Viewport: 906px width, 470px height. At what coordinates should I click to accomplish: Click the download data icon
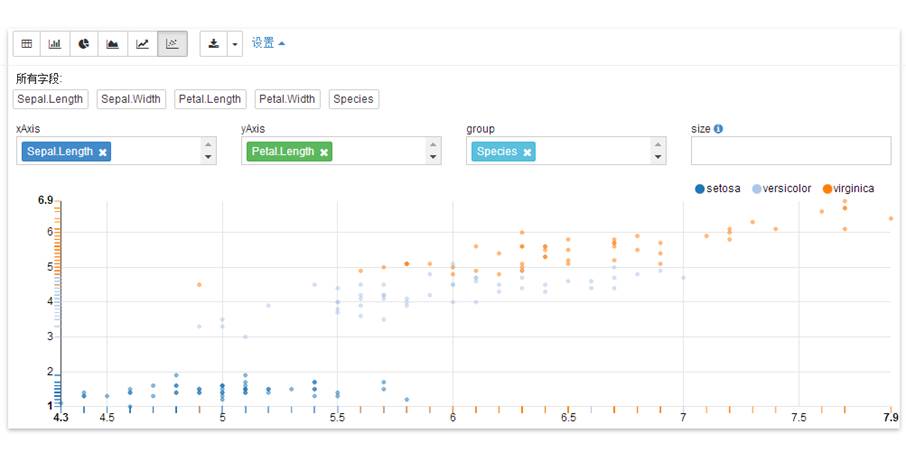pos(214,44)
